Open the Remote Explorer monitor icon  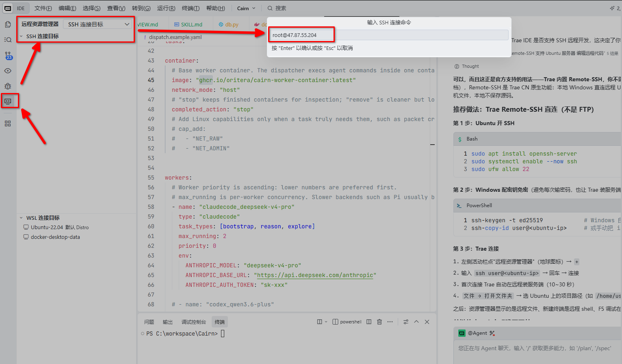(8, 101)
